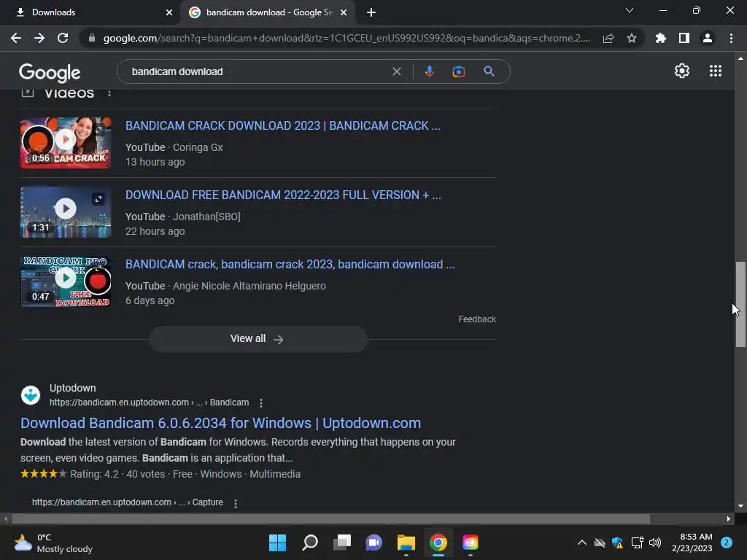
Task: Close the Downloads tab
Action: click(x=169, y=13)
